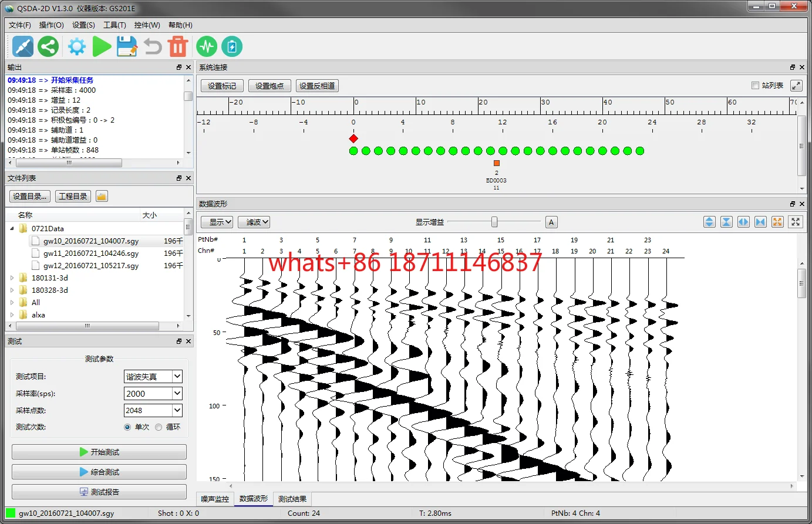Click the 设置目录... button
The height and width of the screenshot is (524, 812).
[x=31, y=197]
